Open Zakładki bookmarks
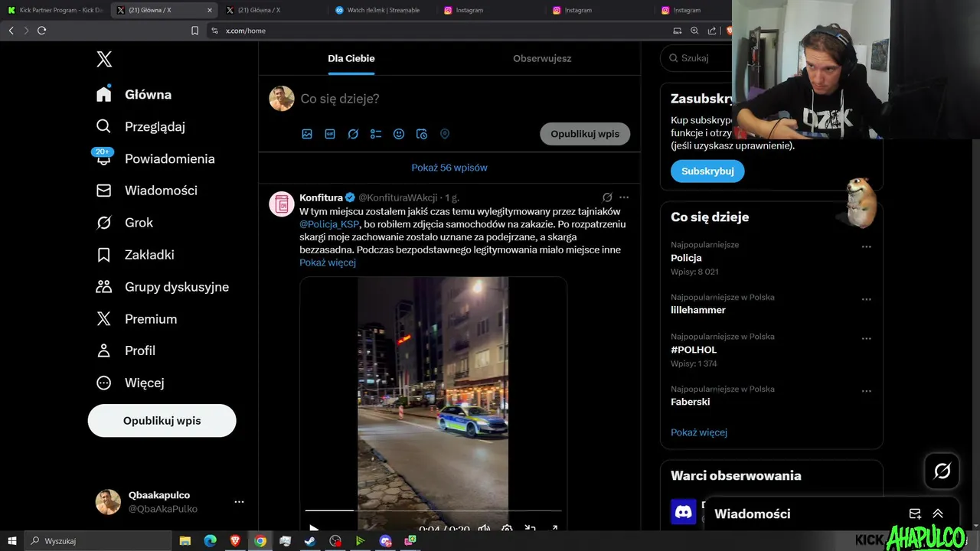The width and height of the screenshot is (980, 551). [136, 255]
